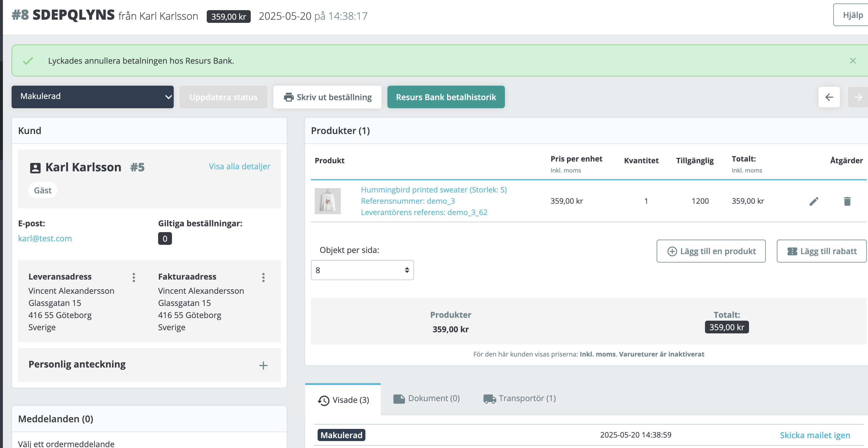The image size is (868, 448).
Task: Click the customer profile icon beside Karl Karlsson
Action: 35,168
